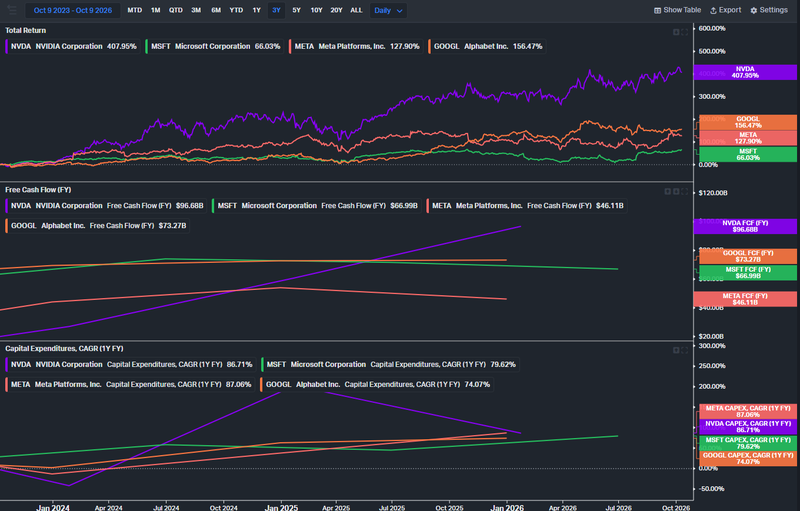Toggle GOOGL Total Return legend chip
The image size is (800, 511).
point(487,46)
